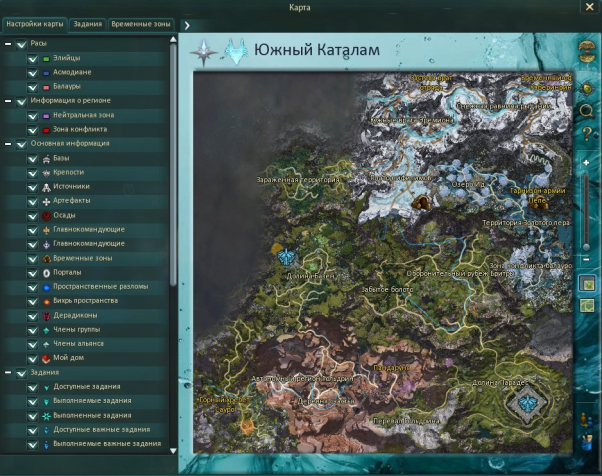Click the magnifier search icon beside the map
602x476 pixels.
(x=587, y=110)
